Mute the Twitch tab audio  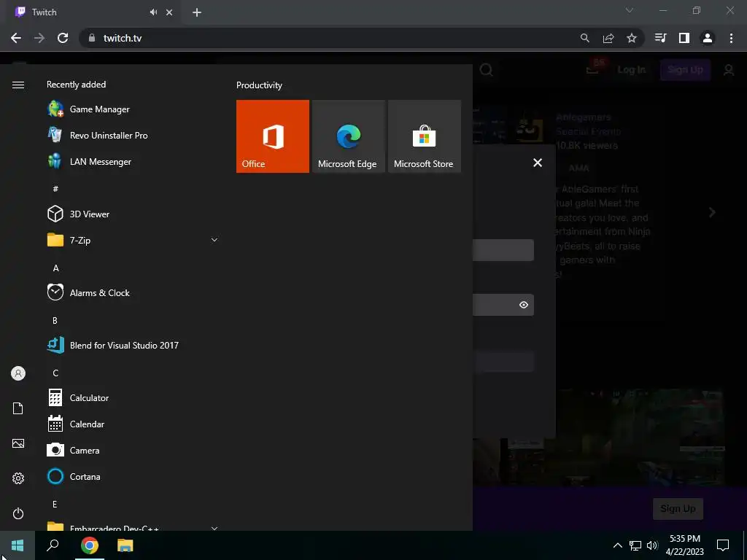click(153, 12)
